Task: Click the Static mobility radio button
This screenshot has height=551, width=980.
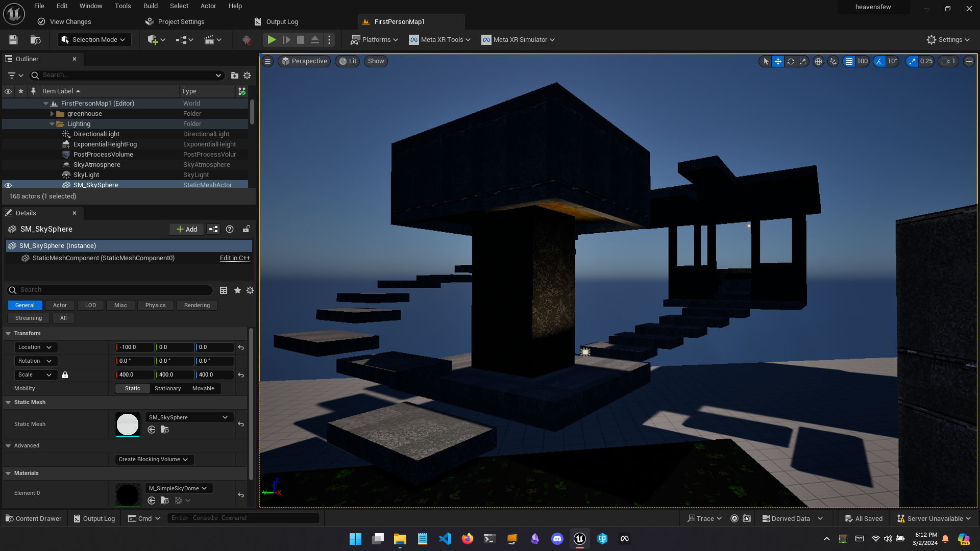Action: (x=133, y=388)
